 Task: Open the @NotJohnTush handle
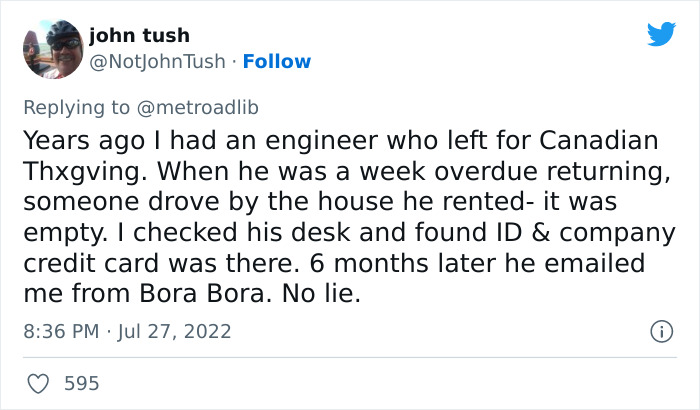pos(159,62)
